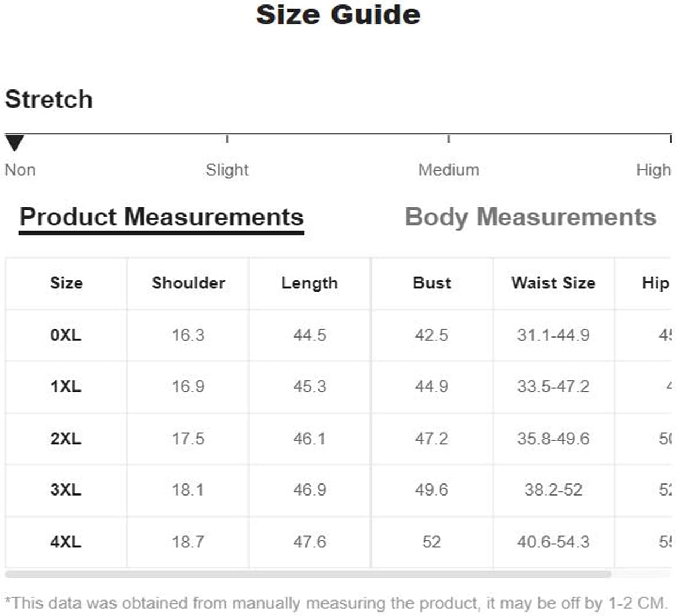Click the High stretch level label
Image resolution: width=676 pixels, height=616 pixels.
click(x=653, y=170)
